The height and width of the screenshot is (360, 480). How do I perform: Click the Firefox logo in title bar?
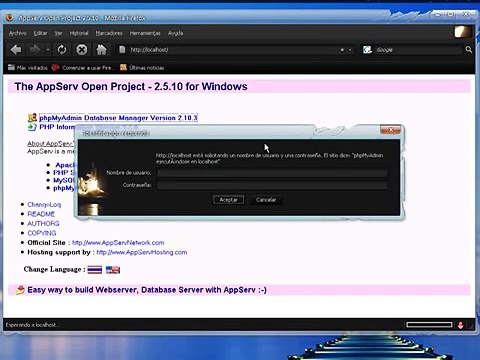pyautogui.click(x=9, y=17)
